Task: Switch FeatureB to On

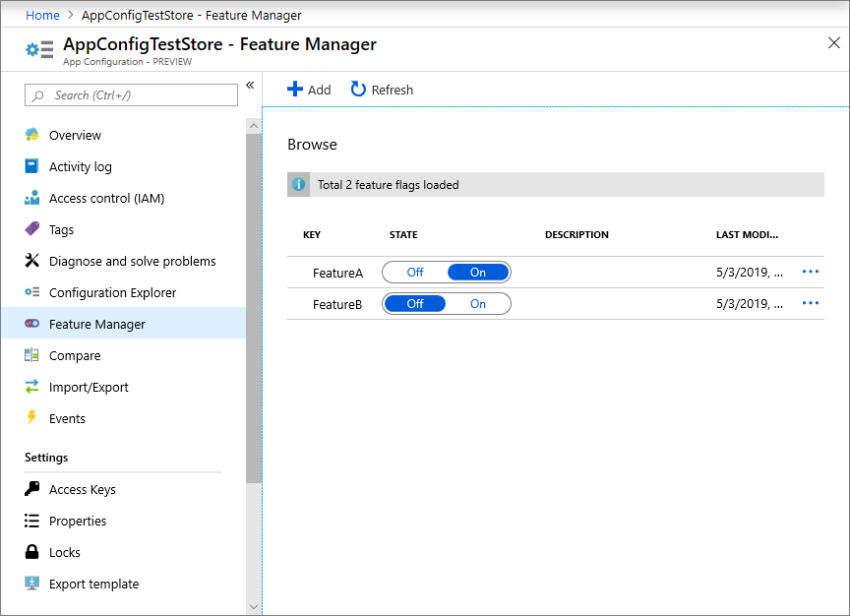Action: click(478, 304)
